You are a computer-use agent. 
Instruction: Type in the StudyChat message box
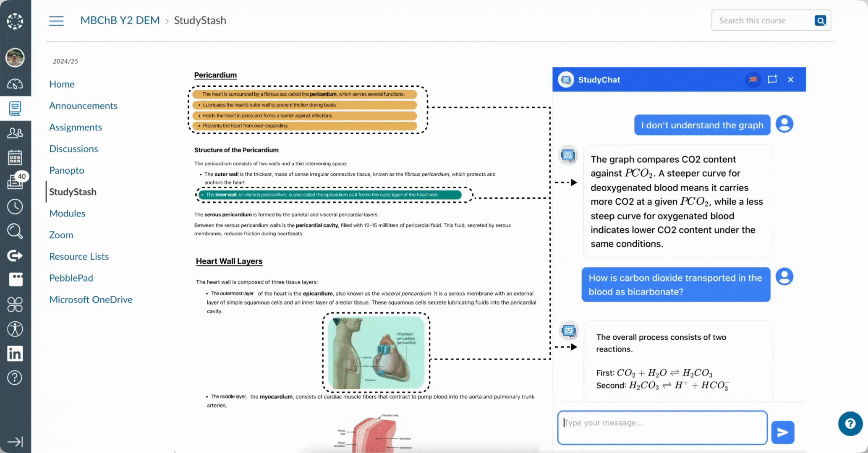pos(661,427)
